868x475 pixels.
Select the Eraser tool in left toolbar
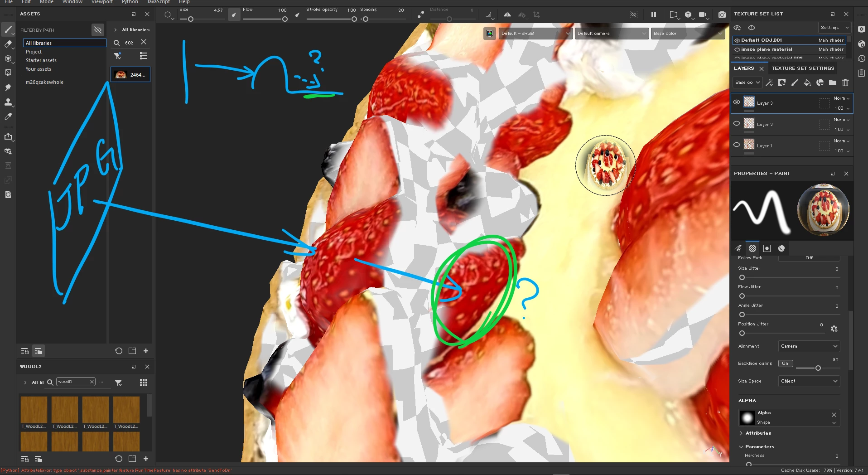(x=8, y=44)
